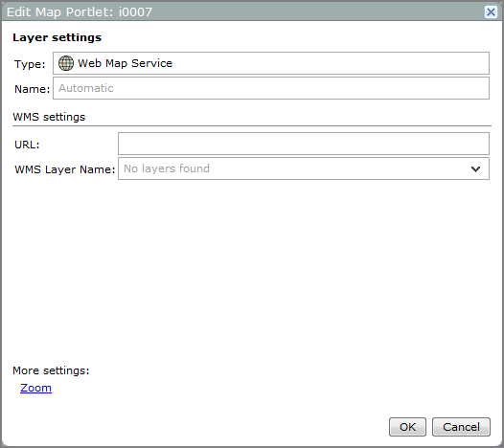Close the Edit Map Portlet dialog
This screenshot has height=448, width=504.
491,12
